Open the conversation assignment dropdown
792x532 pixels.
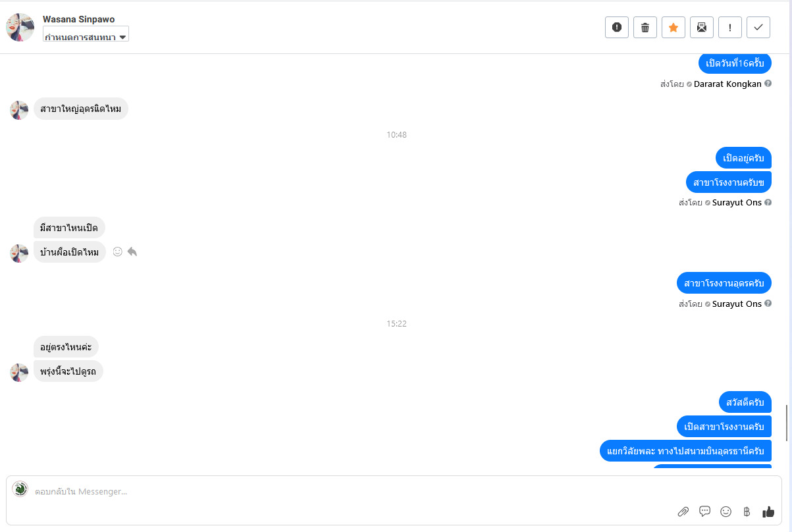pos(86,36)
